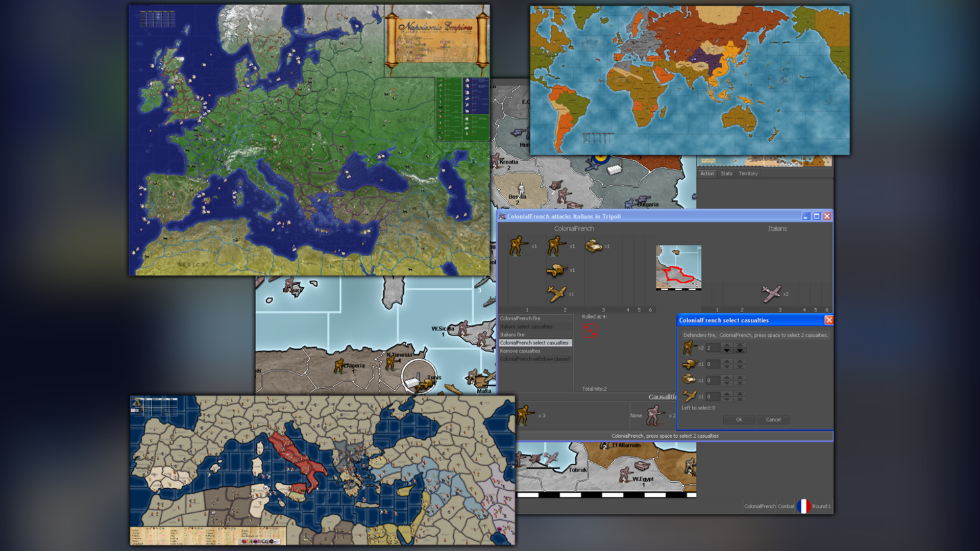Click 'Combat' label in the status bar
The image size is (980, 551).
(786, 506)
